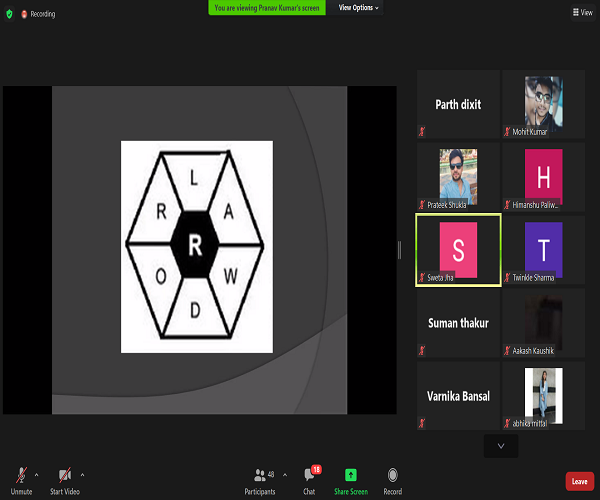Open the Participants panel

point(260,481)
